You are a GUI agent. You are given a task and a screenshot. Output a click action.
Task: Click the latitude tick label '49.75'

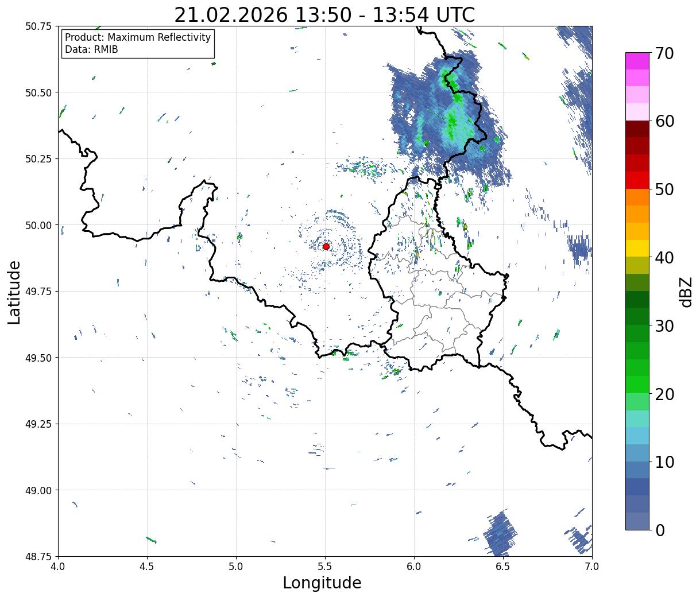[x=38, y=292]
